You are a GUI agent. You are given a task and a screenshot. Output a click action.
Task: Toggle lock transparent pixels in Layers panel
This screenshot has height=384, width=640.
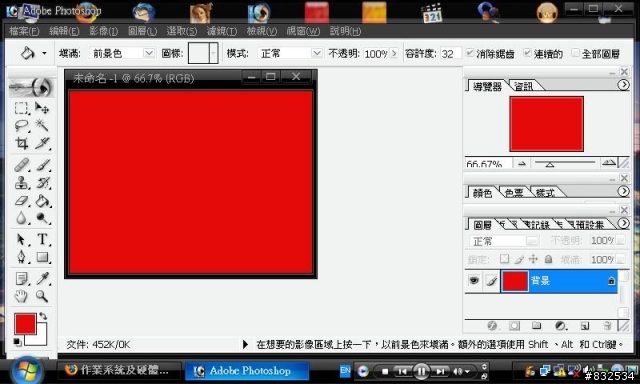point(504,259)
